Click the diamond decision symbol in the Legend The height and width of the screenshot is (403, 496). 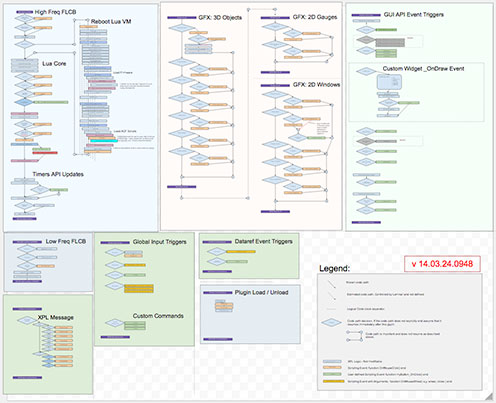click(x=331, y=323)
